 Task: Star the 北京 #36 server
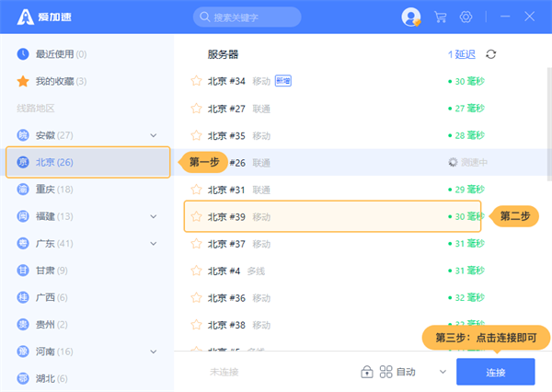pyautogui.click(x=195, y=298)
